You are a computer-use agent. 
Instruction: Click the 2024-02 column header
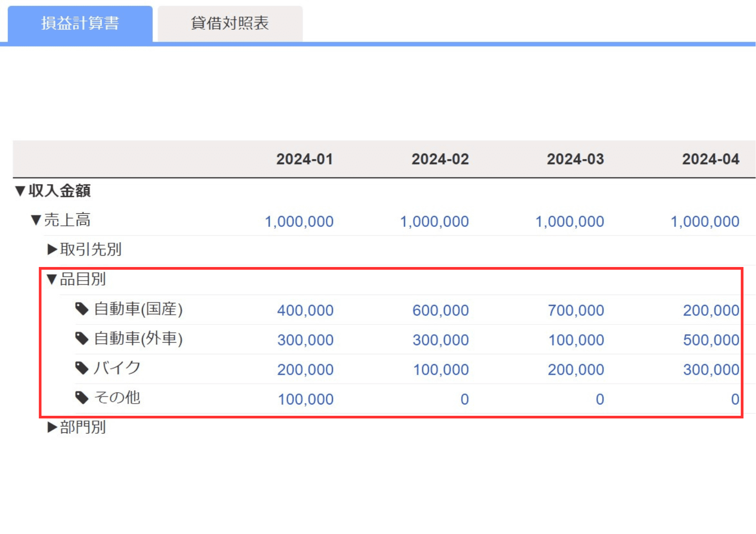pyautogui.click(x=440, y=159)
